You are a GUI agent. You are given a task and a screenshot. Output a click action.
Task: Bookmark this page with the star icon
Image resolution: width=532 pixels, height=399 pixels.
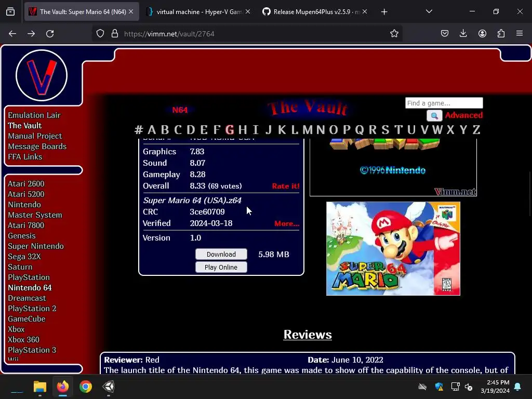pos(394,34)
